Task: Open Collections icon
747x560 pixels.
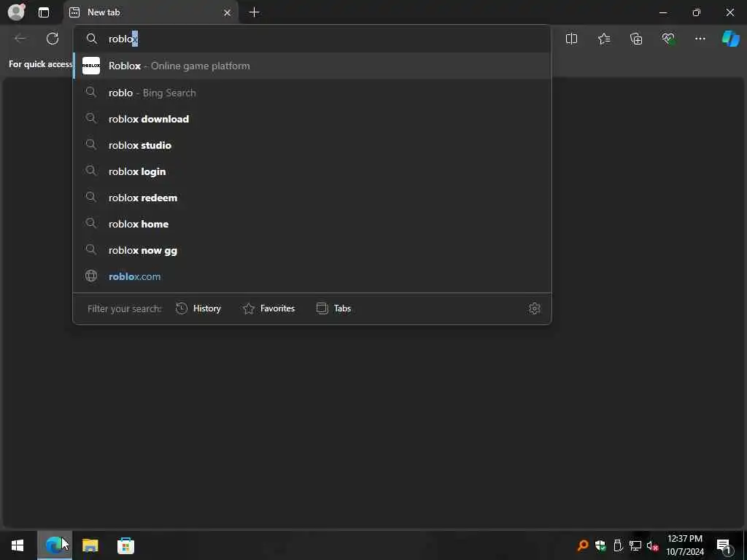Action: tap(636, 39)
